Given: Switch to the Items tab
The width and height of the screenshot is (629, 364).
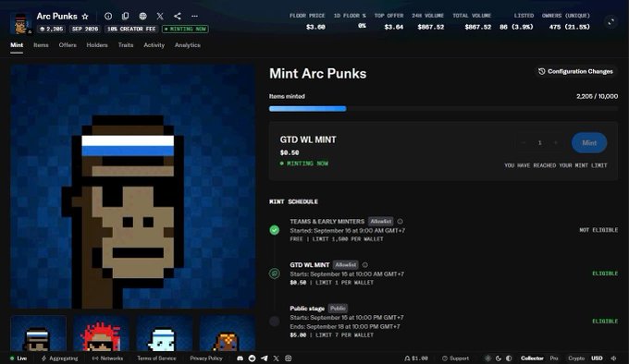Looking at the screenshot, I should (x=41, y=45).
